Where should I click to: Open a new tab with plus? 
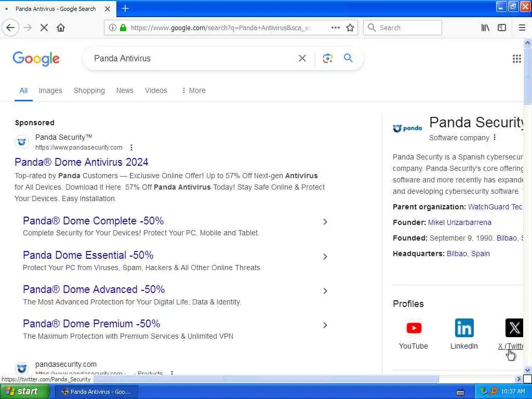[125, 8]
